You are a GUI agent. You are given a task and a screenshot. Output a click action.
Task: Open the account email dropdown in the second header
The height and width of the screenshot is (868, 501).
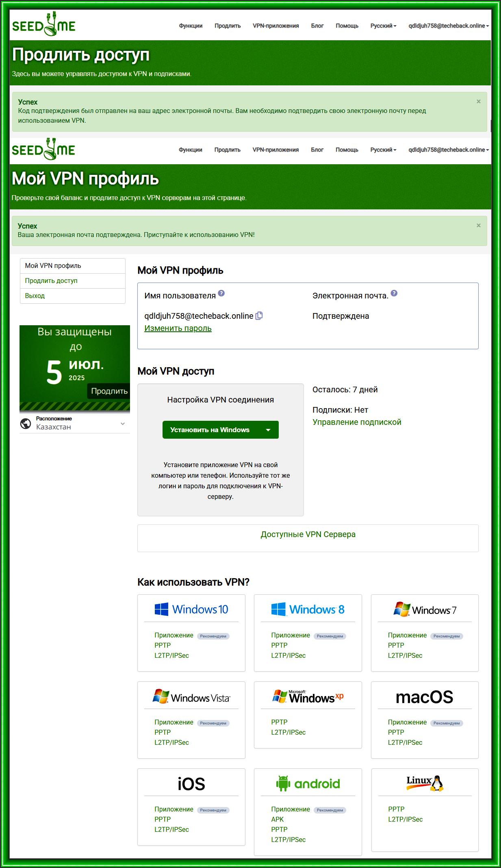click(449, 150)
